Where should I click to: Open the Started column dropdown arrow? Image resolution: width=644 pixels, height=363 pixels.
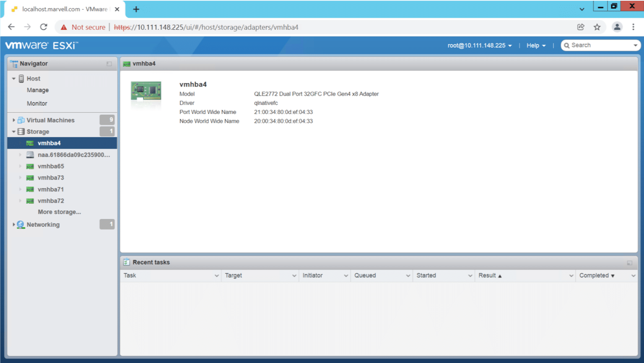470,275
